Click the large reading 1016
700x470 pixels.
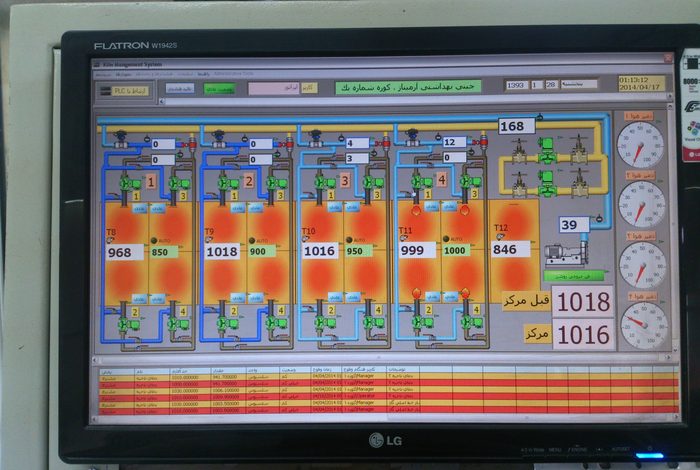pos(583,335)
